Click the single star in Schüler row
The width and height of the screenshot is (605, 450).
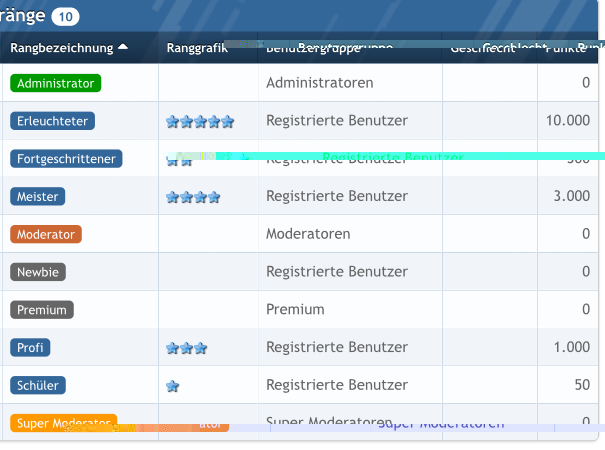coord(173,386)
